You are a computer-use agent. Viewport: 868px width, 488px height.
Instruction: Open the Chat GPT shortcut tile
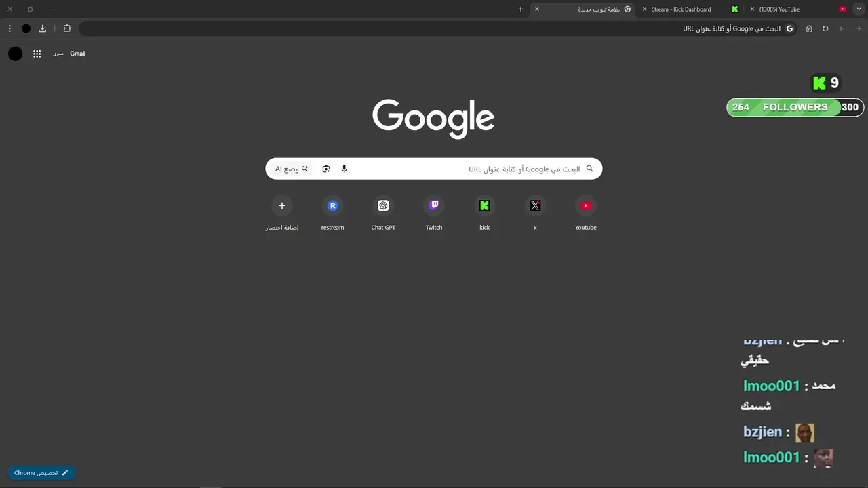click(383, 213)
